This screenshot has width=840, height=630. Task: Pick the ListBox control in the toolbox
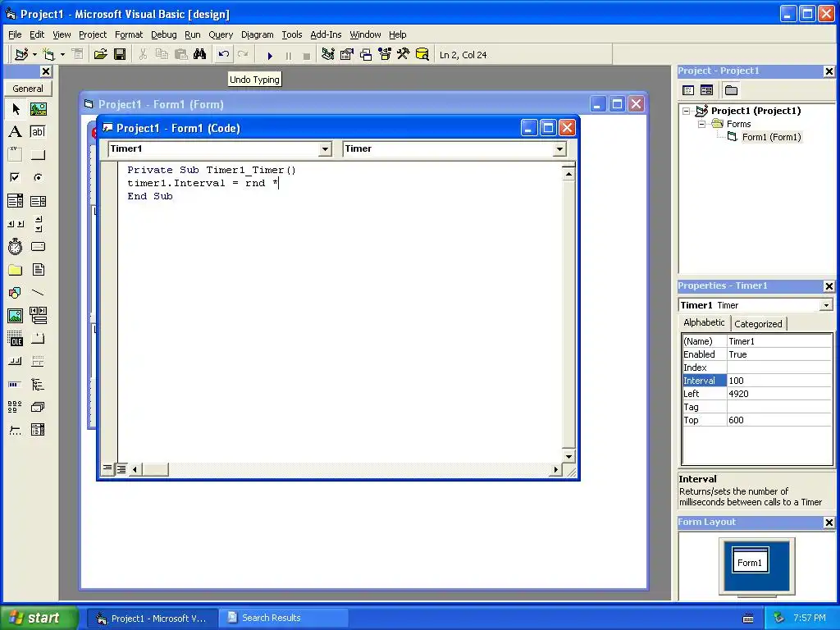pyautogui.click(x=38, y=201)
